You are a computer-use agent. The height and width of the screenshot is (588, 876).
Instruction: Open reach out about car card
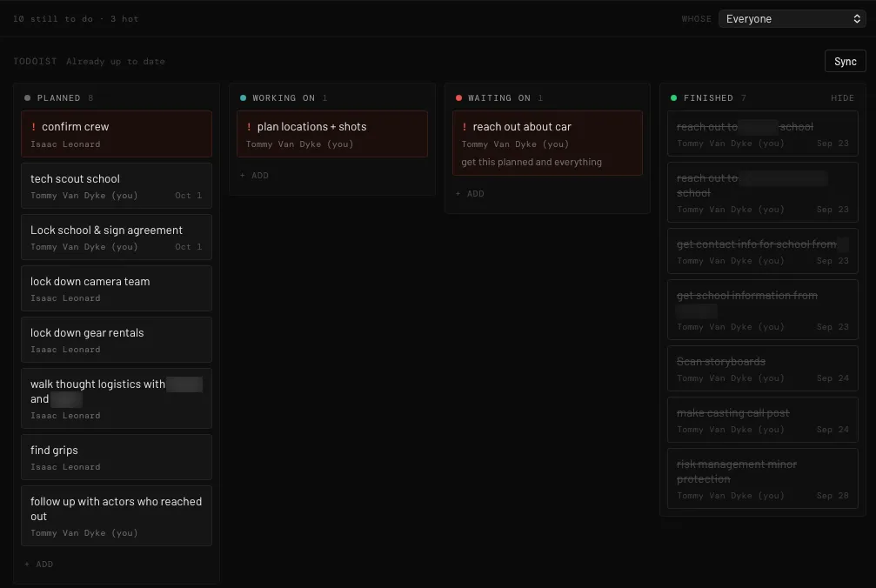coord(547,144)
